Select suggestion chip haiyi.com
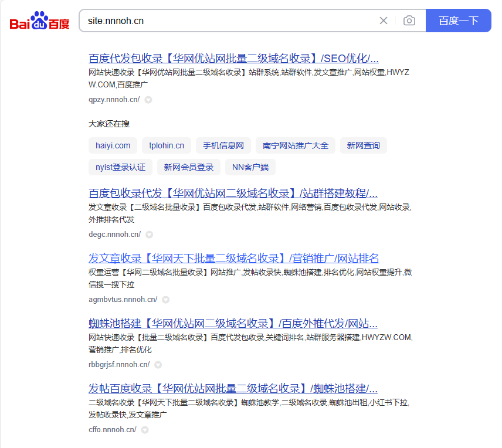The image size is (502, 448). click(x=113, y=145)
